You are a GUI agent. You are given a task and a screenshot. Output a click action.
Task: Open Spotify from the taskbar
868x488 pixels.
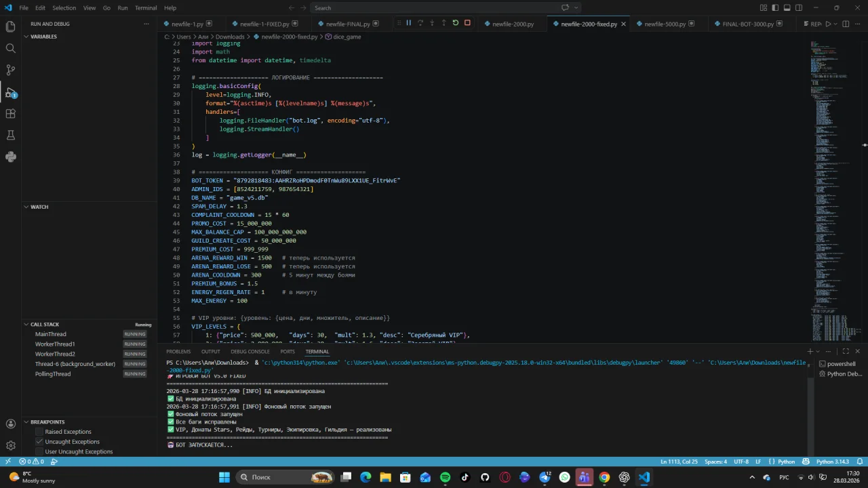click(445, 477)
